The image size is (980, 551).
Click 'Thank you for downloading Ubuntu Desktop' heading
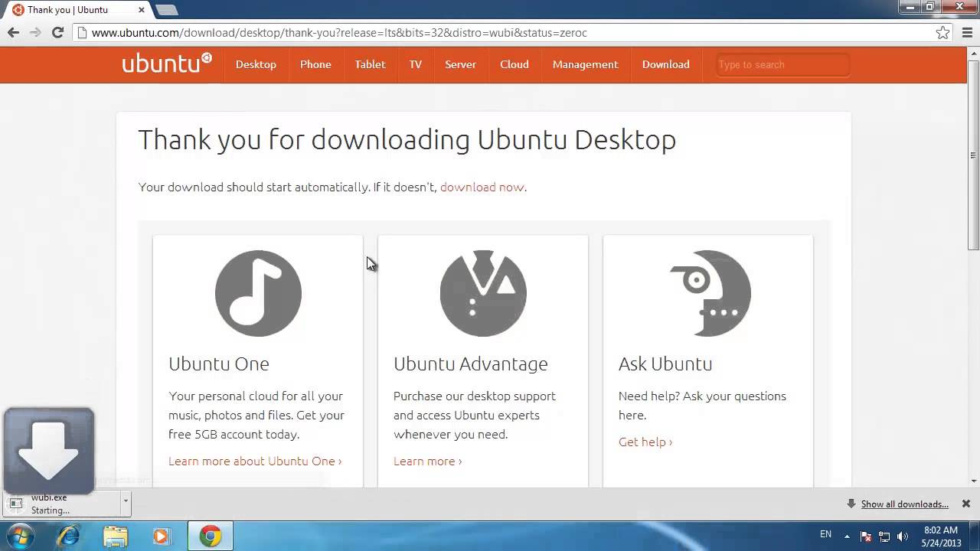tap(407, 139)
